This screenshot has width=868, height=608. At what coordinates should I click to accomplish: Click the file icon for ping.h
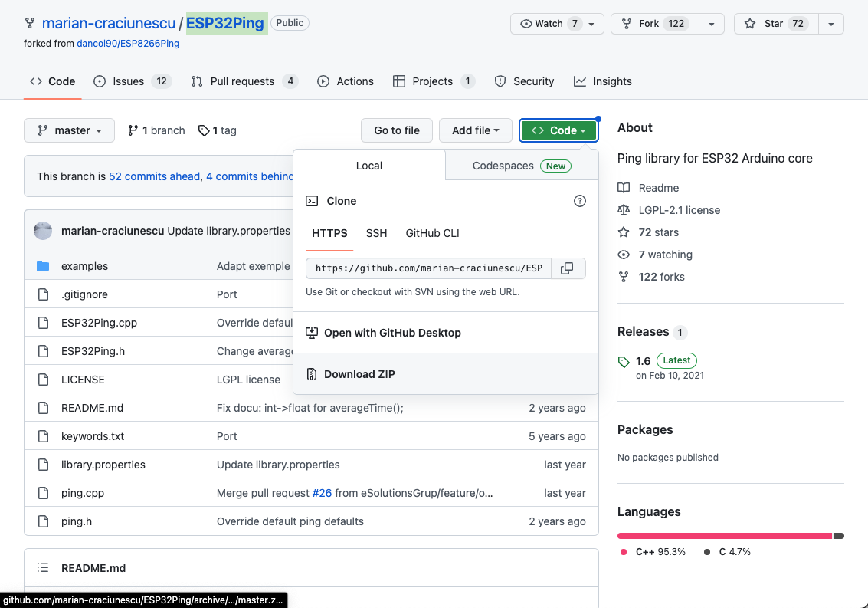pos(43,521)
